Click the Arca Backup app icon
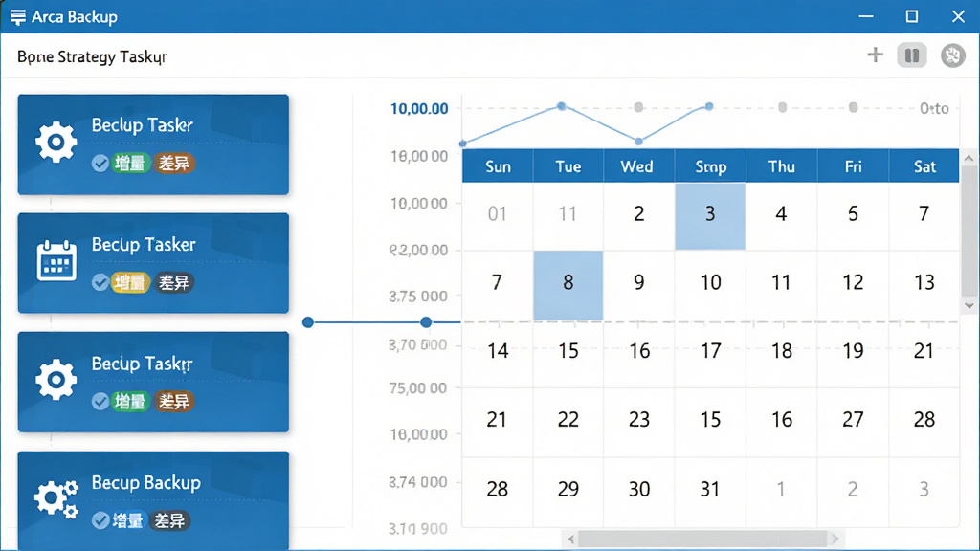The height and width of the screenshot is (551, 980). (x=18, y=17)
